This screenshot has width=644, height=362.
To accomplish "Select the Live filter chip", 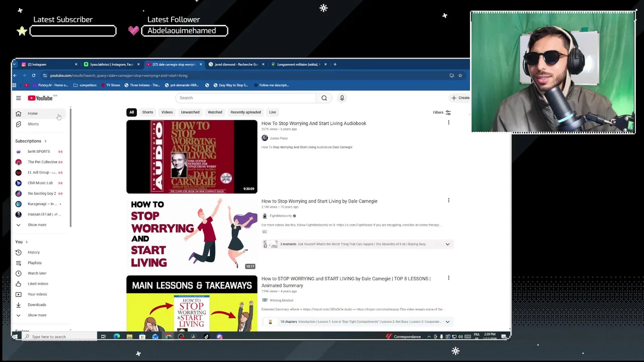I will click(272, 112).
